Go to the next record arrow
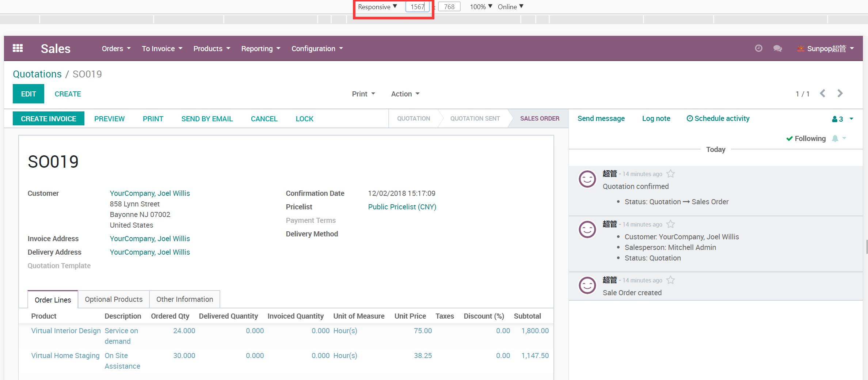The width and height of the screenshot is (868, 380). pyautogui.click(x=840, y=94)
